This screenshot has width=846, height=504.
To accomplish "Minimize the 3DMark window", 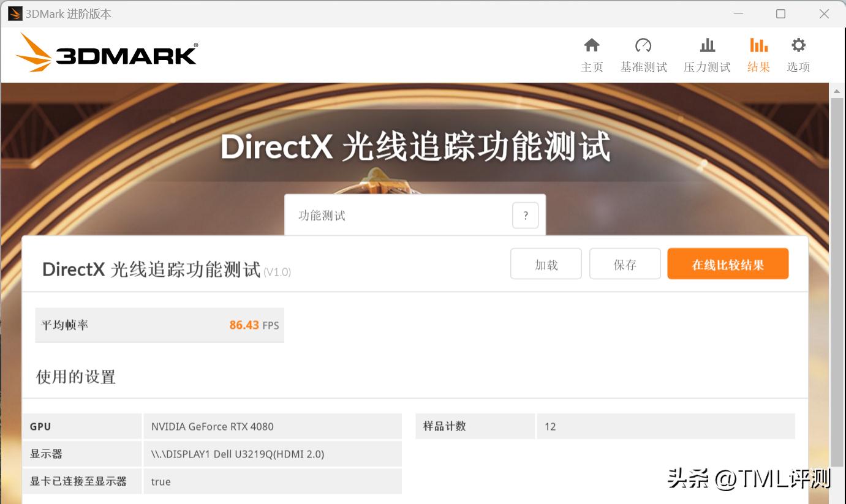I will point(738,13).
